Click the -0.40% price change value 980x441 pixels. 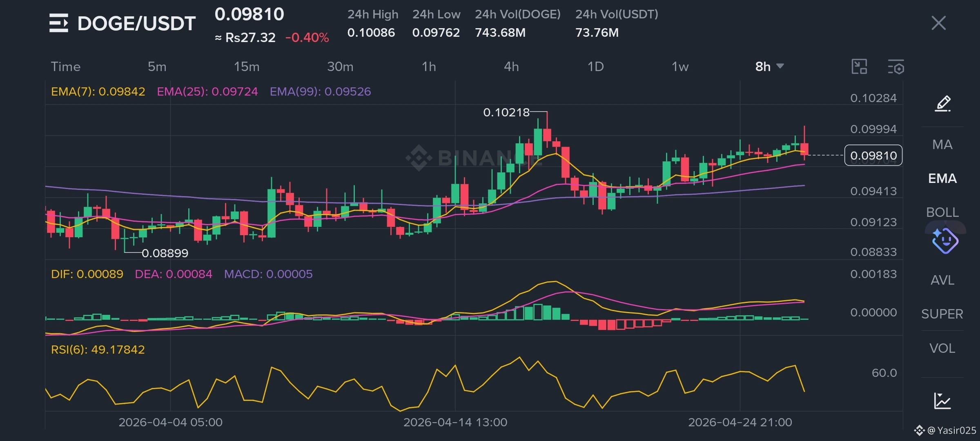307,38
